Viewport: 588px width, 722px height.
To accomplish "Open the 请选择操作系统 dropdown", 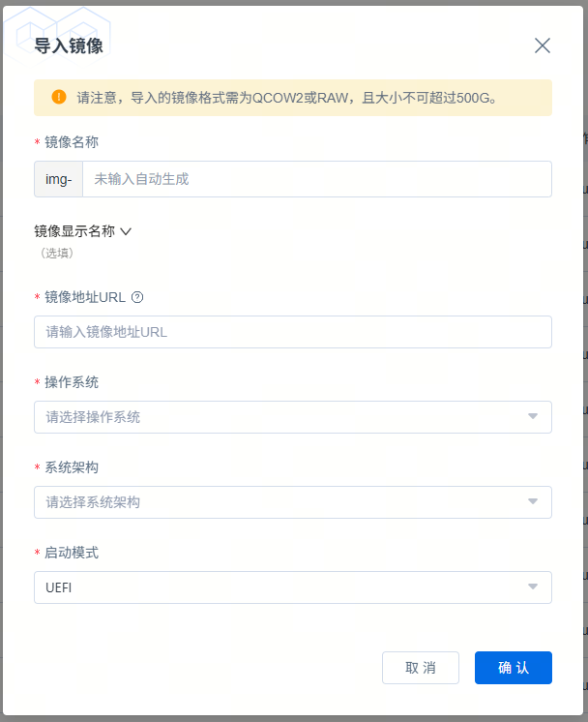I will pyautogui.click(x=292, y=417).
